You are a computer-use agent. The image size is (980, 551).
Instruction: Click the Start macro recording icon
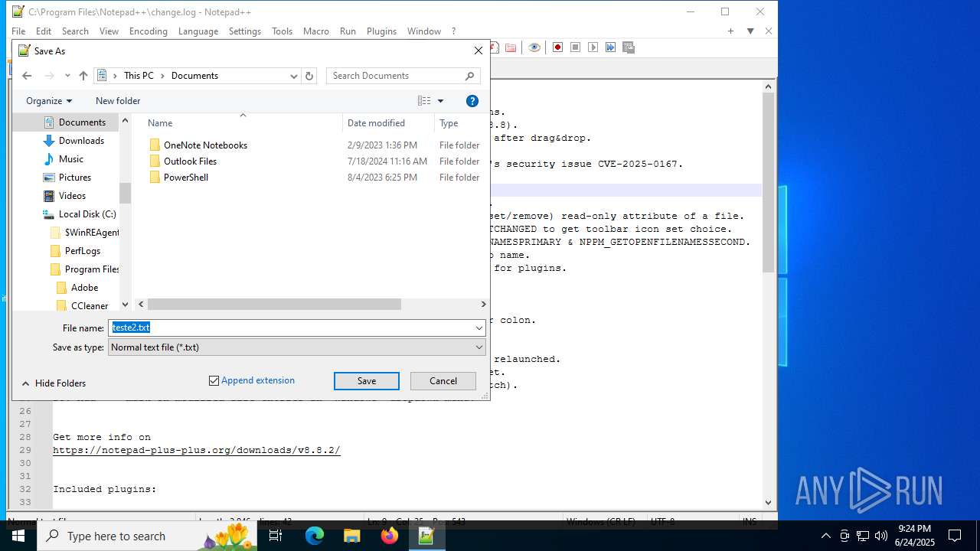click(x=557, y=47)
